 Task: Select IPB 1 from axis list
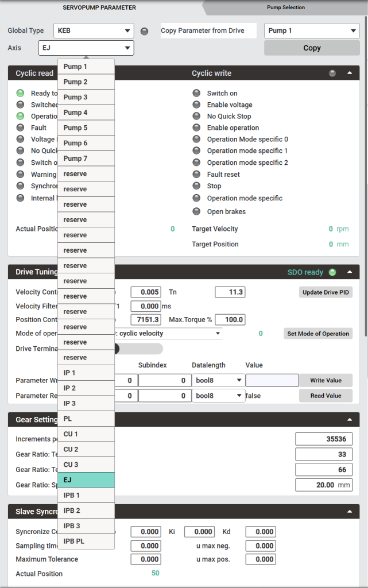pyautogui.click(x=86, y=495)
